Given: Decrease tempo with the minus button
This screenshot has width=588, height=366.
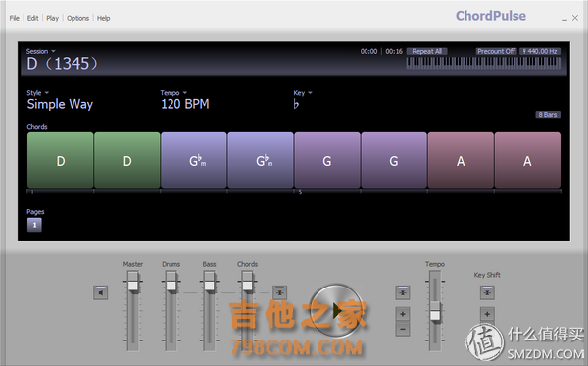Looking at the screenshot, I should pos(403,330).
